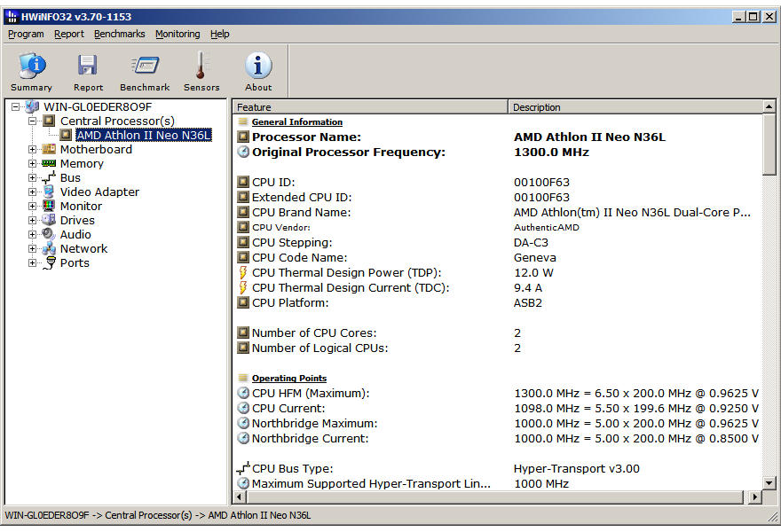Click clock icon beside Original Processor Frequency
The height and width of the screenshot is (532, 781).
(x=243, y=152)
